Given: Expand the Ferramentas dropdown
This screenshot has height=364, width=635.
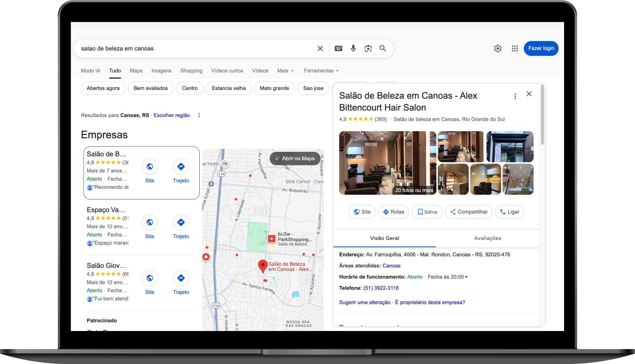Looking at the screenshot, I should point(321,70).
